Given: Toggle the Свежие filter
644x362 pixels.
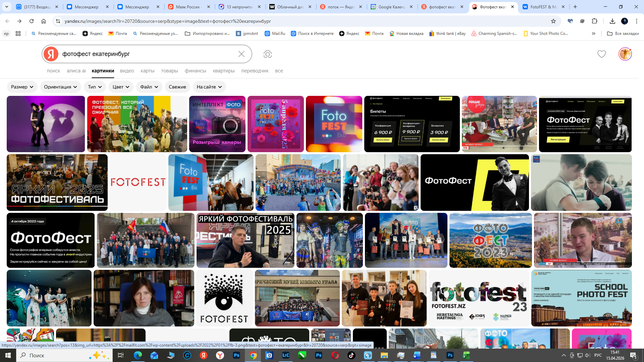Looking at the screenshot, I should tap(177, 87).
